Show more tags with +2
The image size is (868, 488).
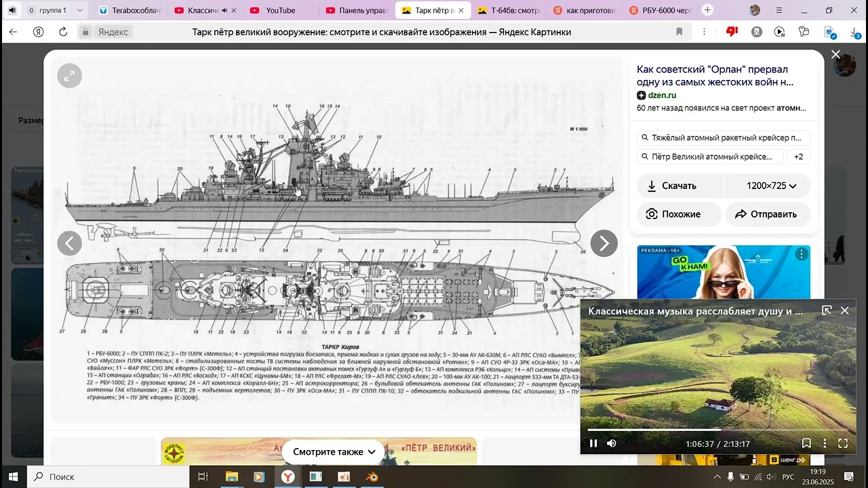coord(798,157)
